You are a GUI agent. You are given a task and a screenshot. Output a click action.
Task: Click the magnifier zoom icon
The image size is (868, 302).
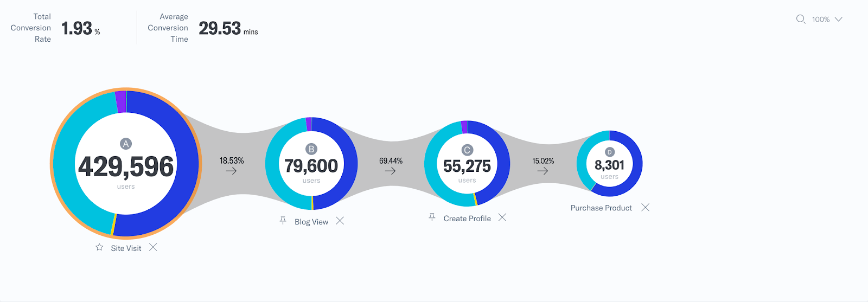[801, 20]
